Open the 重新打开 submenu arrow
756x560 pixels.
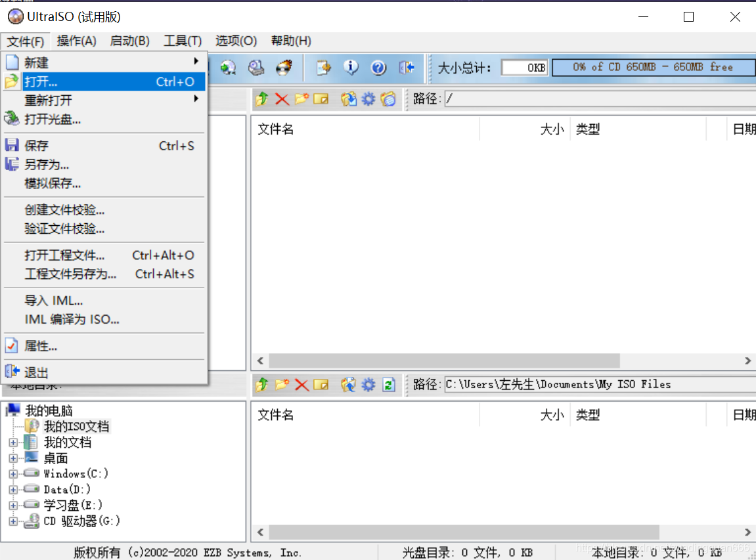(x=196, y=99)
